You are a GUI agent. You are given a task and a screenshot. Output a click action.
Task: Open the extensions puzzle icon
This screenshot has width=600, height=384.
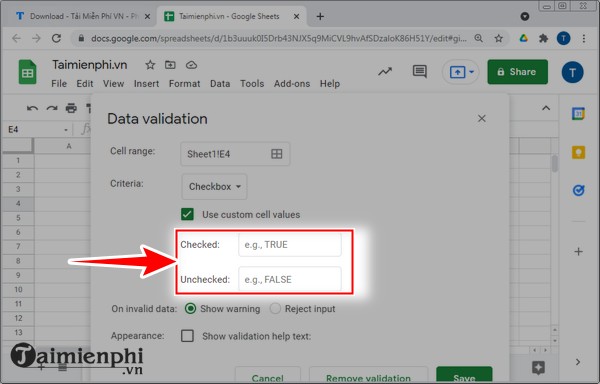point(543,38)
